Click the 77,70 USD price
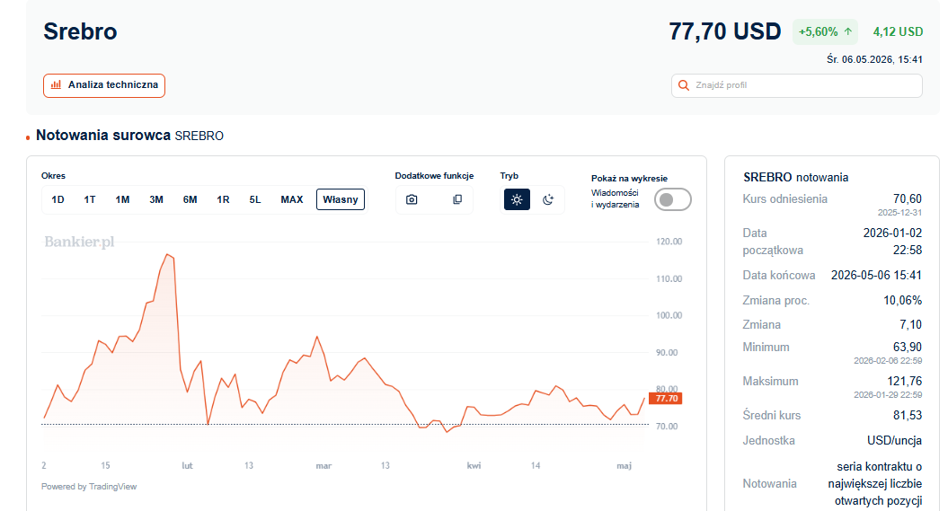 pyautogui.click(x=725, y=31)
